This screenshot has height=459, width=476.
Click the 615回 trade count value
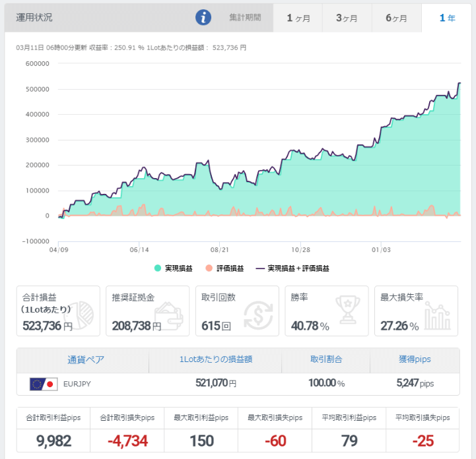click(x=216, y=326)
